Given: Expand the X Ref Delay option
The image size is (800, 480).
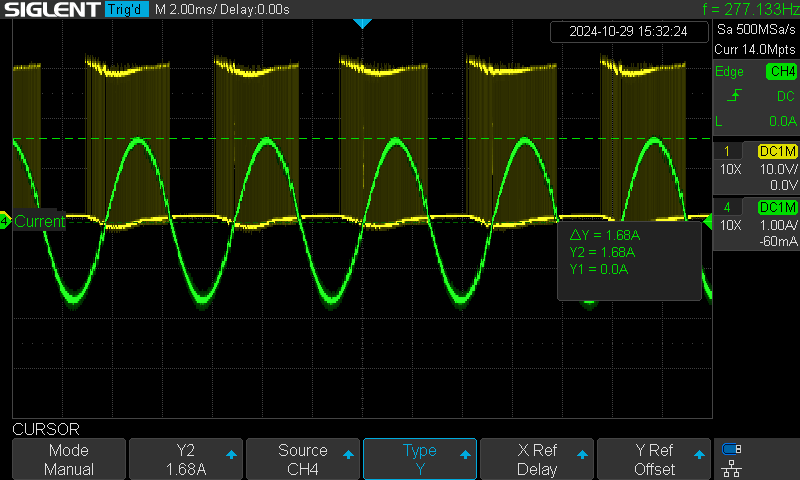Looking at the screenshot, I should (537, 459).
